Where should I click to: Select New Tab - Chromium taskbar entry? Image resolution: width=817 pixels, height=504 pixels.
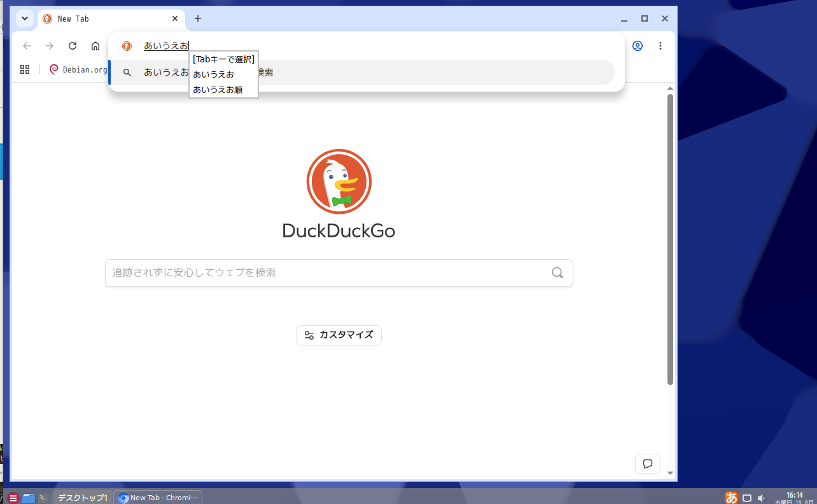point(158,498)
